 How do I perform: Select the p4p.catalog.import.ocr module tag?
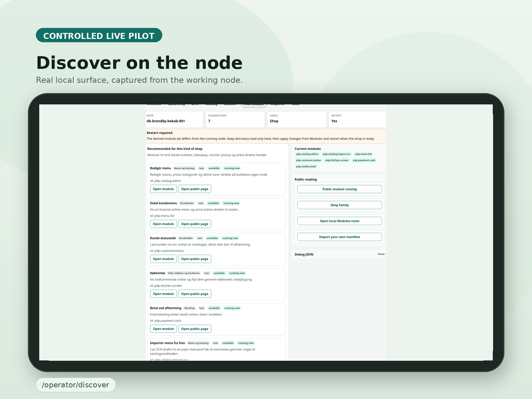pyautogui.click(x=337, y=154)
